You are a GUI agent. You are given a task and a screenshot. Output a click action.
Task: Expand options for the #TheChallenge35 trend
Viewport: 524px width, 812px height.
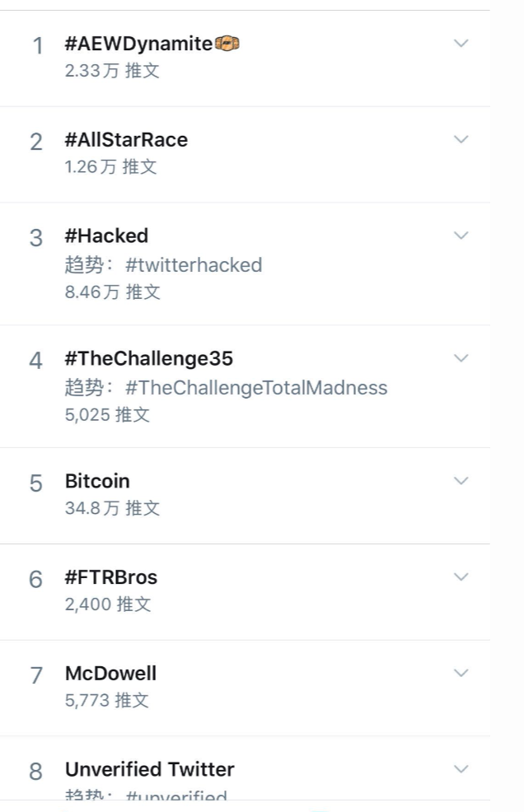(x=461, y=357)
